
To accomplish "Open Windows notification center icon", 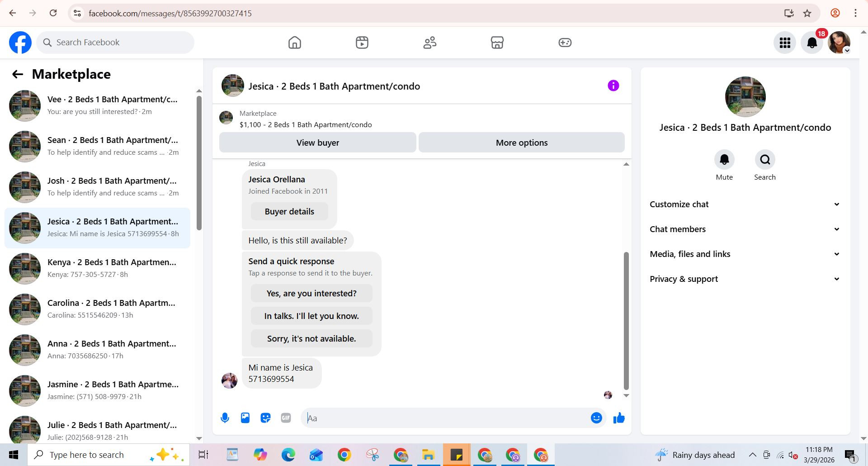I will coord(850,455).
